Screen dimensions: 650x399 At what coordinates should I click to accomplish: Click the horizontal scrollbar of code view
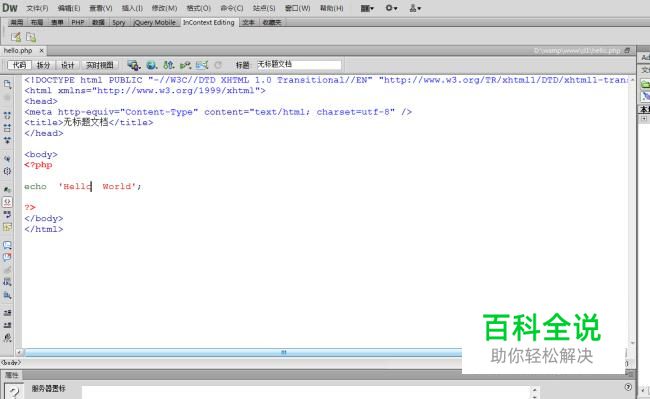[243, 353]
